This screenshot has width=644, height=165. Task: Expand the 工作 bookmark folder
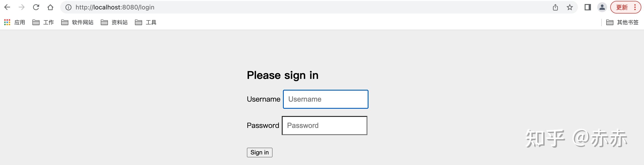(43, 22)
